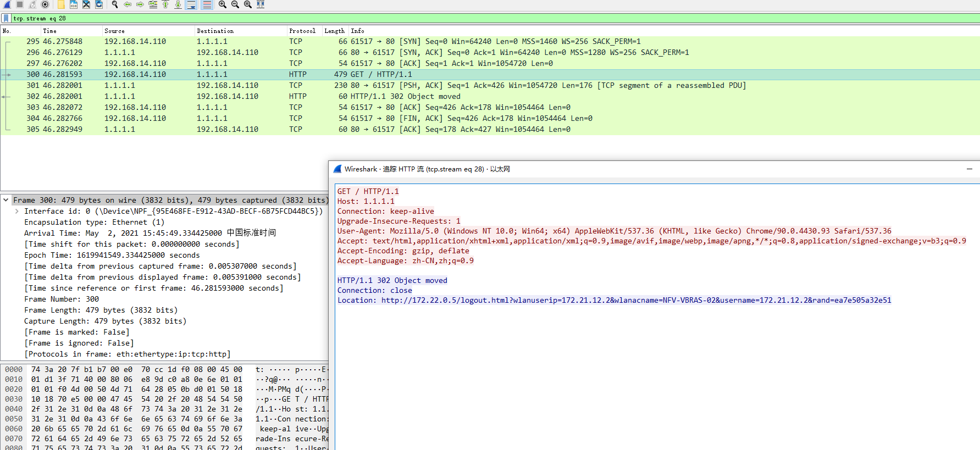Restart the current capture
This screenshot has height=450, width=980.
click(x=32, y=4)
